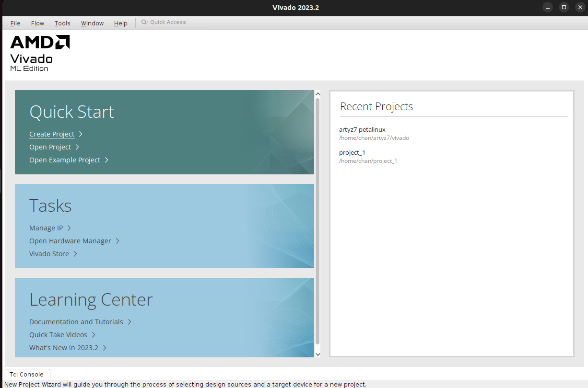Maximize the Vivado window
This screenshot has width=588, height=388.
(564, 7)
